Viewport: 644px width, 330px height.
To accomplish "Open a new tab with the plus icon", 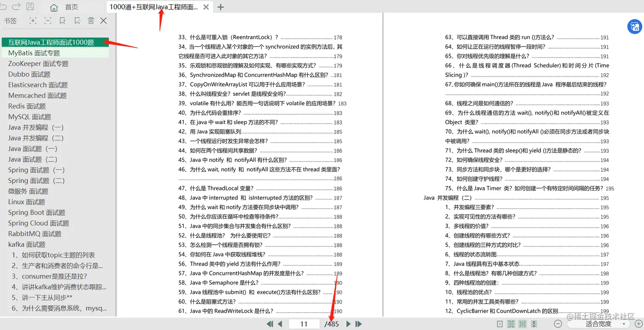I will click(x=221, y=7).
